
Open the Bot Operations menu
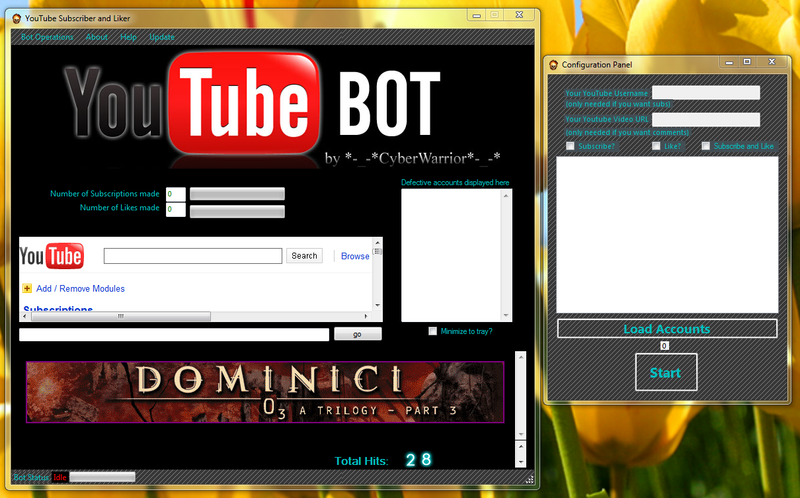tap(47, 37)
